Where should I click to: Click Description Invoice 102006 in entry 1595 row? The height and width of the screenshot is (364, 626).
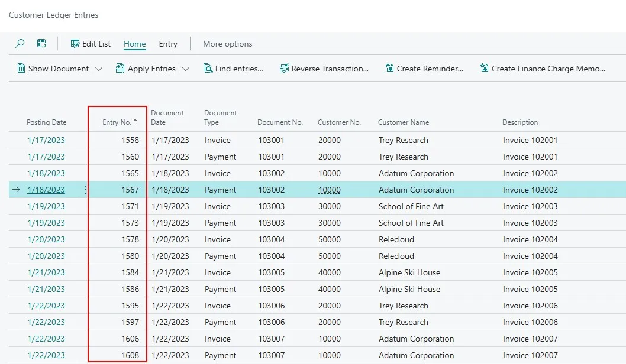tap(530, 305)
